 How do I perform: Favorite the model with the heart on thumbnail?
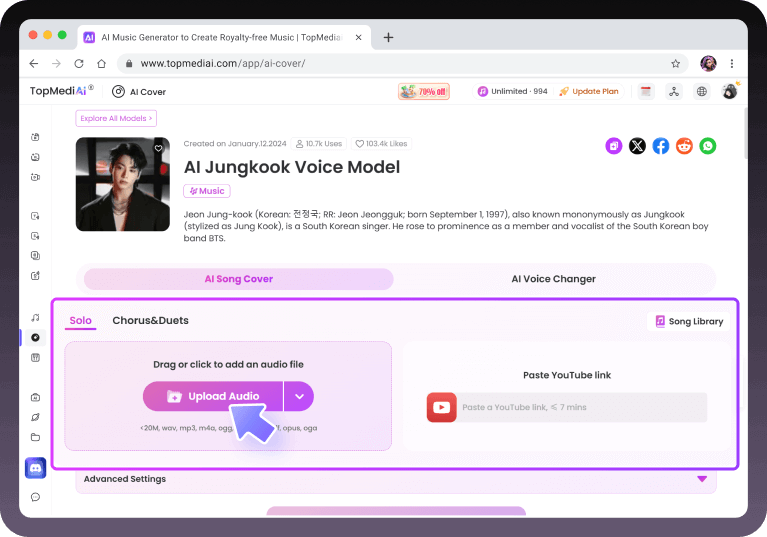click(x=158, y=148)
